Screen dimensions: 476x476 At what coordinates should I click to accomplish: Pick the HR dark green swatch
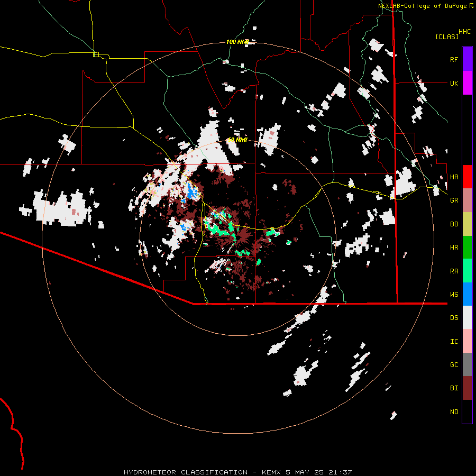467,248
